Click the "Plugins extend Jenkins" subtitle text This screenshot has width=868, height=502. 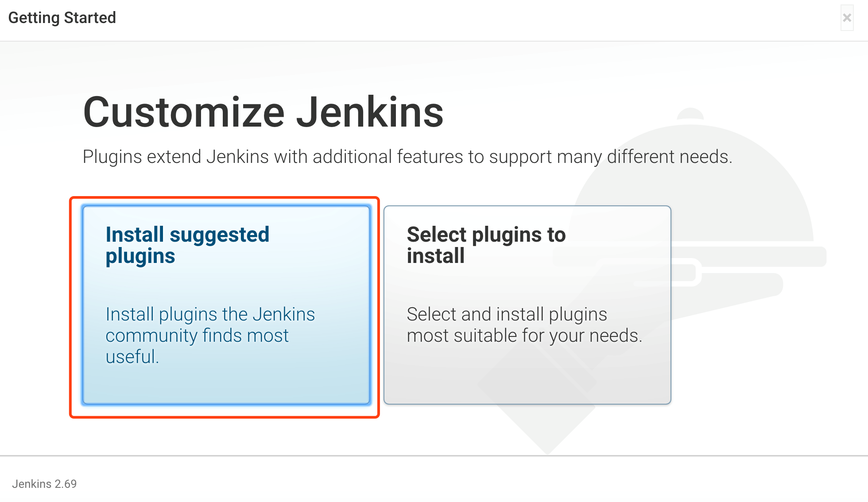click(x=407, y=157)
